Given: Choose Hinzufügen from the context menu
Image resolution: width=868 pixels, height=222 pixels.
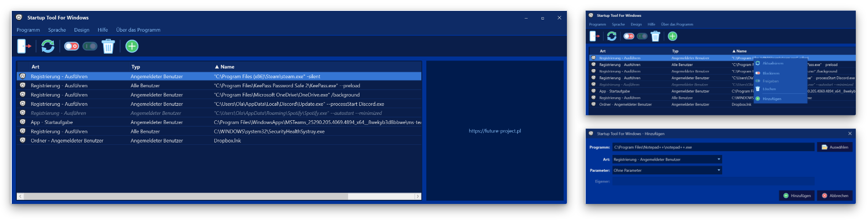Looking at the screenshot, I should pyautogui.click(x=780, y=99).
